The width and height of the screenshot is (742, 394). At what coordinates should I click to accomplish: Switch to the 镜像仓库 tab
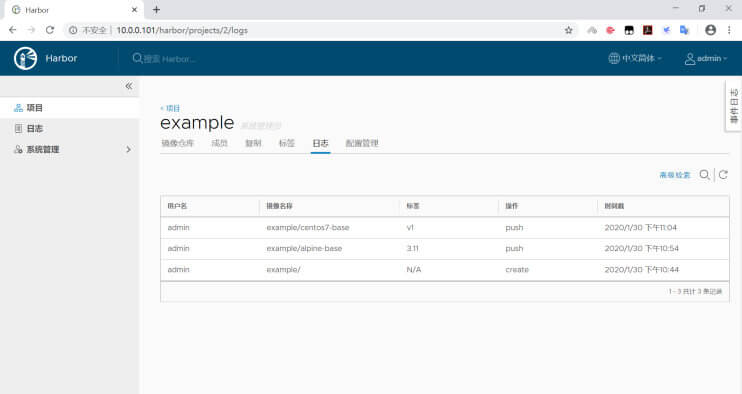pos(177,143)
